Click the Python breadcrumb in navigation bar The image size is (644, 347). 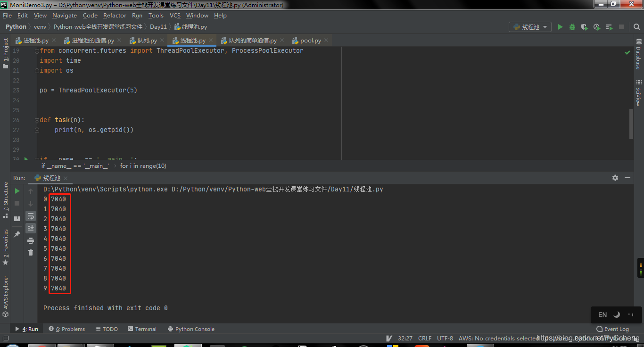[x=16, y=27]
